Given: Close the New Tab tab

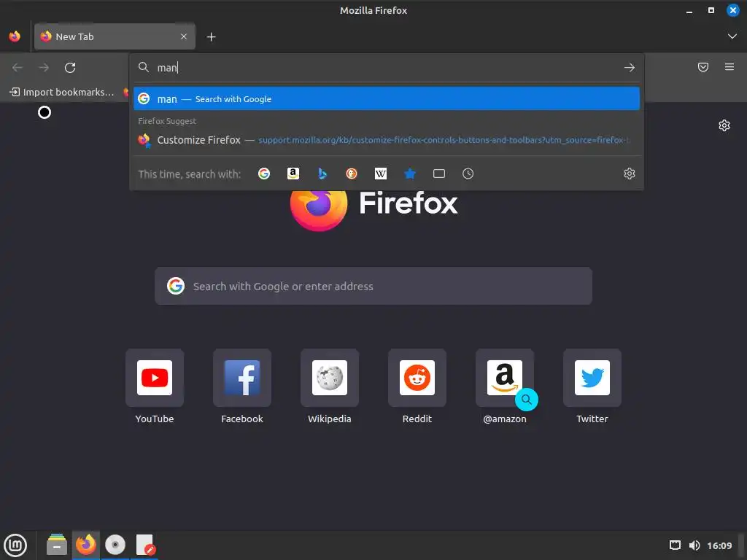Looking at the screenshot, I should tap(183, 36).
